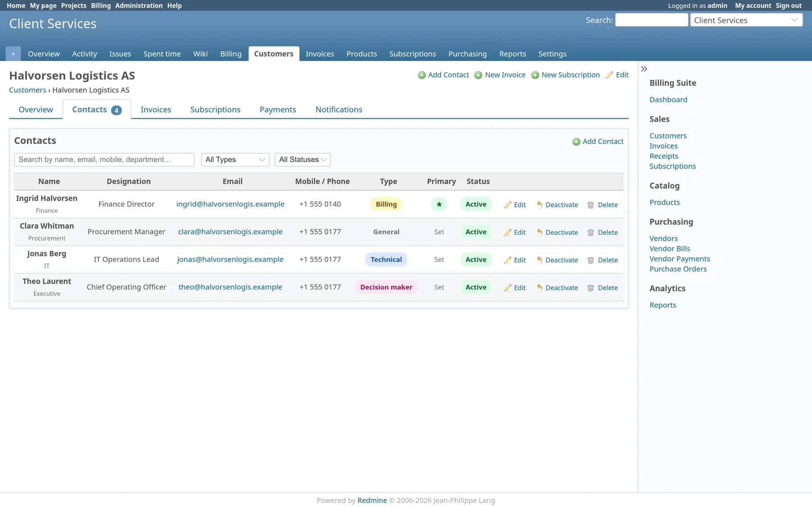
Task: Go to Dashboard in Billing Suite sidebar
Action: 668,100
